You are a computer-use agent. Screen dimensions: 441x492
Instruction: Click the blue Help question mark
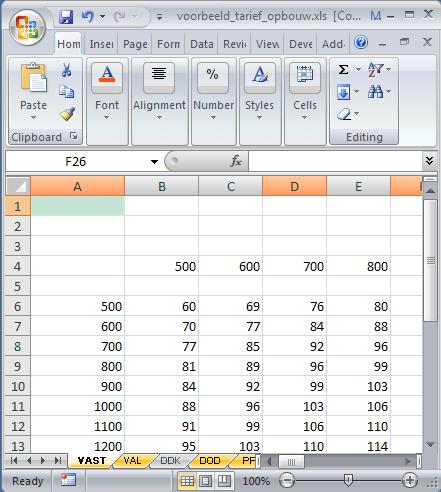click(361, 42)
